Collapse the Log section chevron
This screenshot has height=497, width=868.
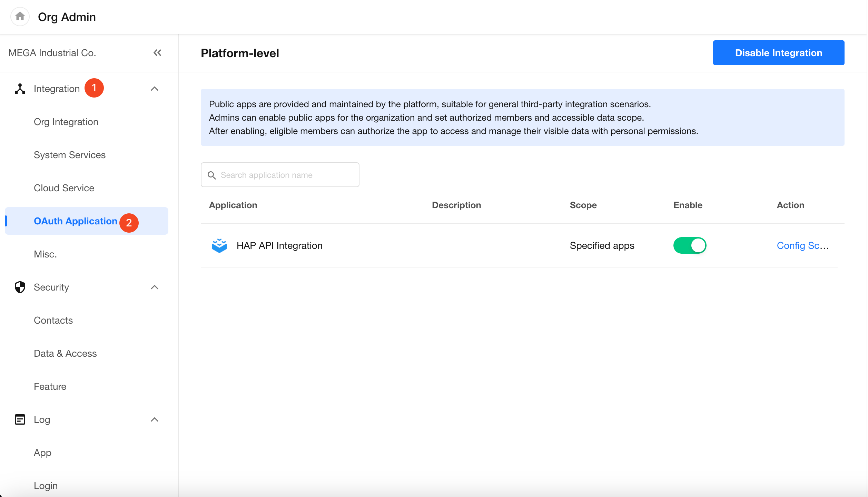pyautogui.click(x=155, y=419)
